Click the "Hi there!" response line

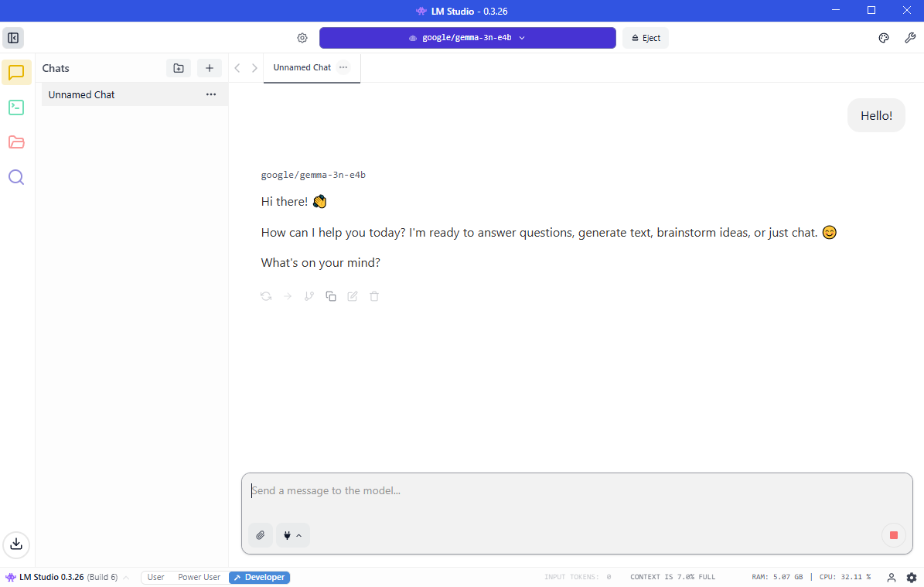pyautogui.click(x=294, y=202)
